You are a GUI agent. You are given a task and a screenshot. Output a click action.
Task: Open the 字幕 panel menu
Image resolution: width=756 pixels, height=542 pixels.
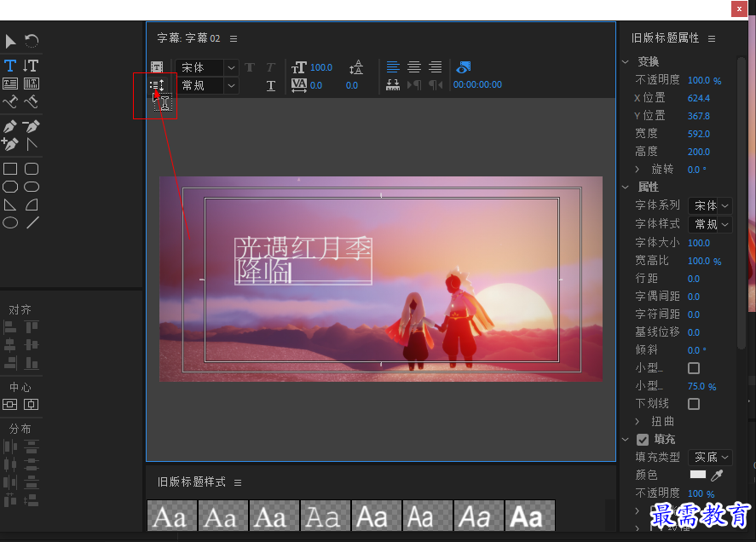tap(234, 38)
